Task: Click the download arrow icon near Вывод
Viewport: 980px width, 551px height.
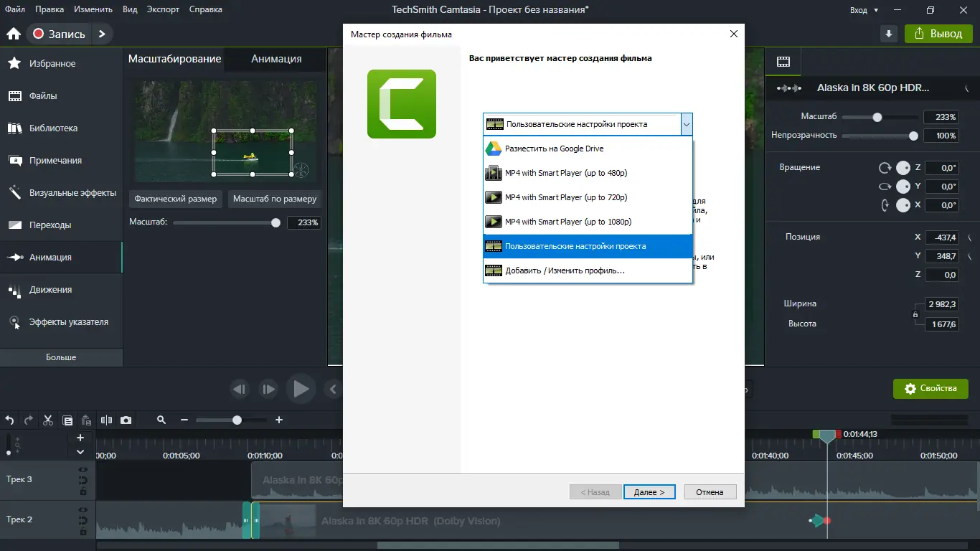Action: (x=890, y=34)
